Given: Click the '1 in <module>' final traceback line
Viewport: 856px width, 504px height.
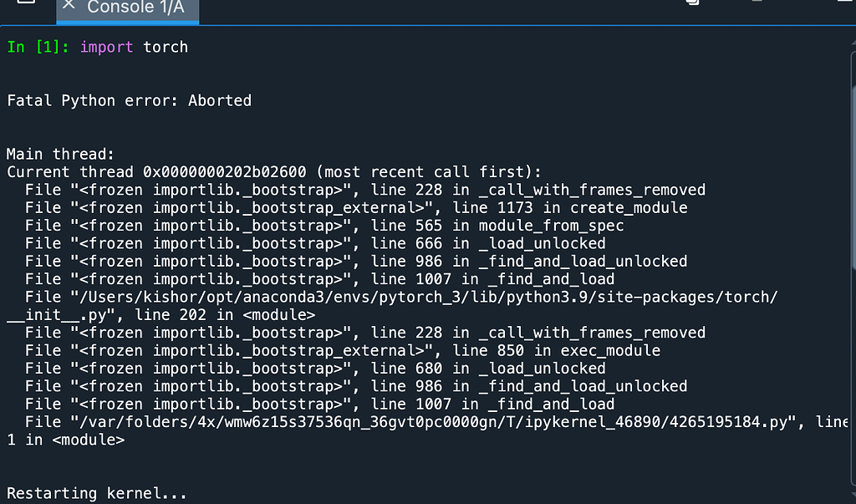Looking at the screenshot, I should 65,440.
